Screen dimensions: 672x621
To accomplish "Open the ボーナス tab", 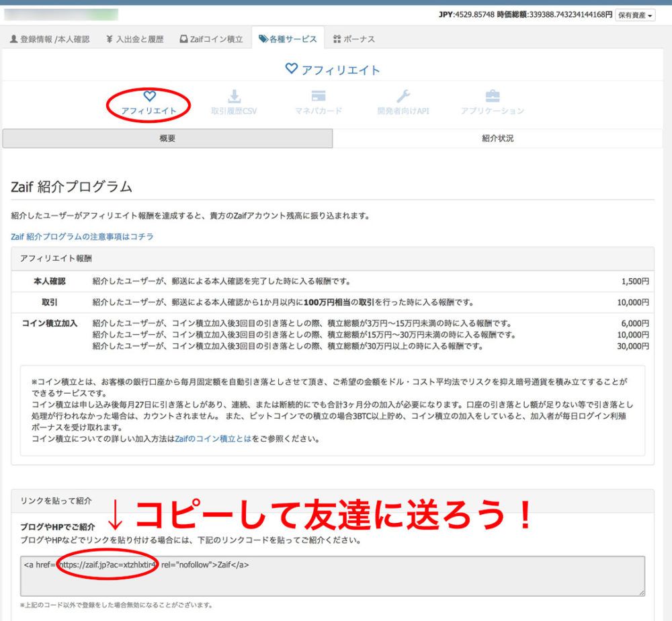I will (x=354, y=39).
